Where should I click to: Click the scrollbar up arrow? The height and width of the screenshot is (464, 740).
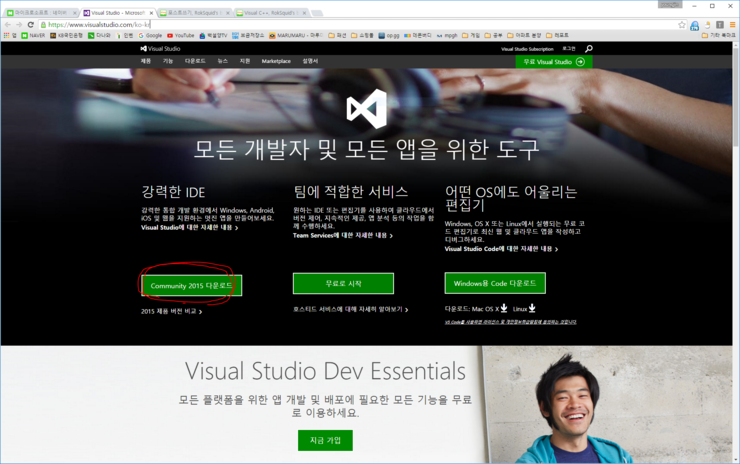pos(736,45)
